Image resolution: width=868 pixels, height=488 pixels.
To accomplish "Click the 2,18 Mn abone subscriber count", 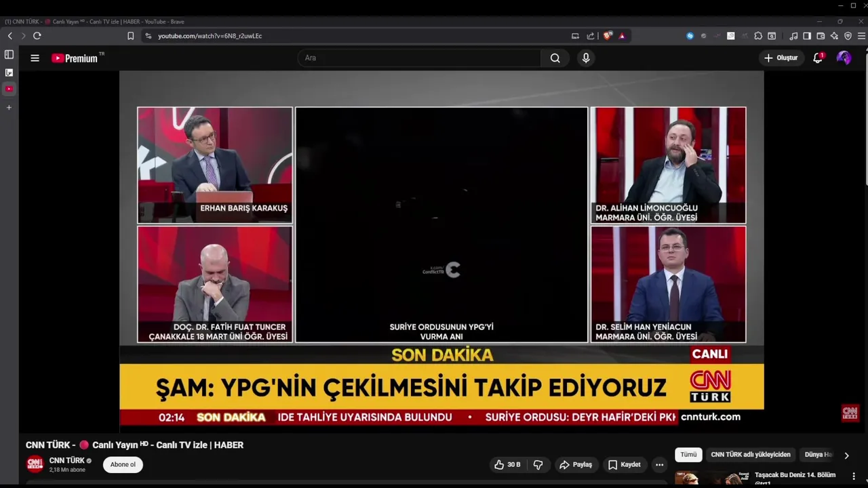I will click(67, 470).
